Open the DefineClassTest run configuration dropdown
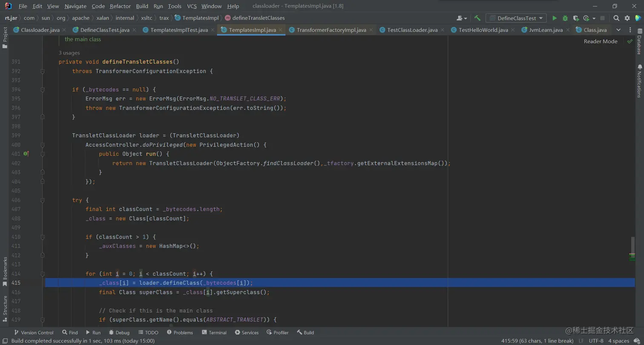This screenshot has height=345, width=644. pyautogui.click(x=516, y=18)
